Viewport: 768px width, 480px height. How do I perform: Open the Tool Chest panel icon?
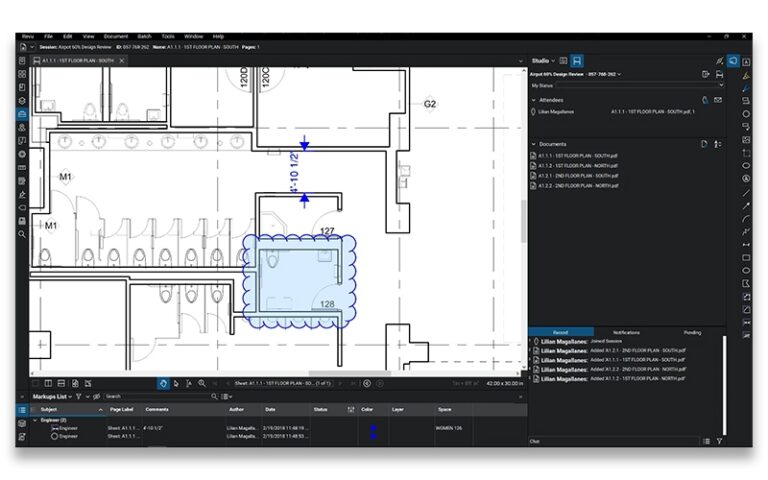22,114
